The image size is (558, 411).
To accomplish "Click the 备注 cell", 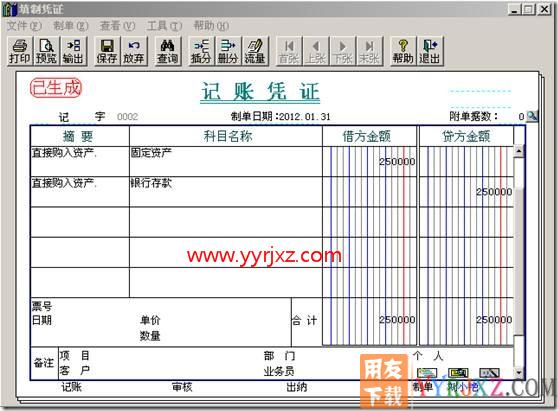I will pyautogui.click(x=43, y=363).
